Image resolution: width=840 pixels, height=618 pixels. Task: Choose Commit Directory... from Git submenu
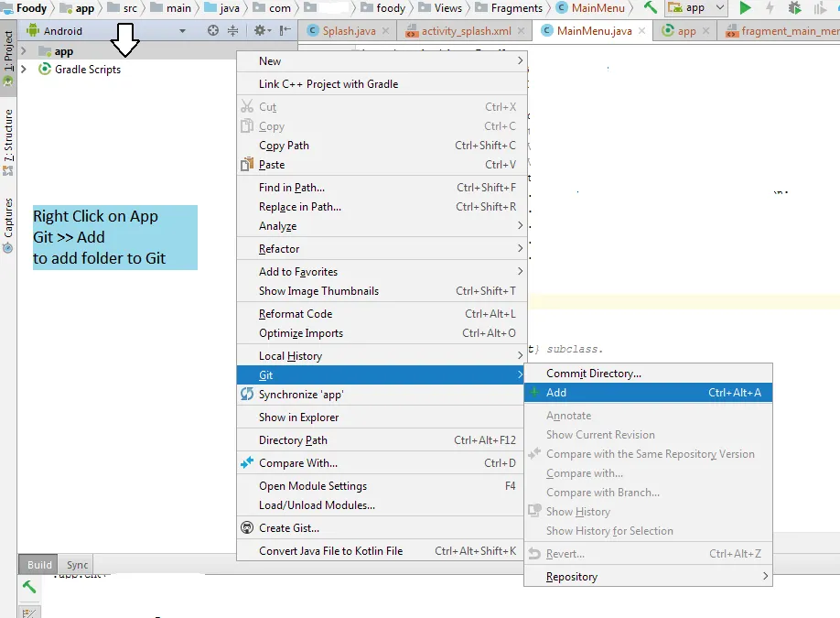648,374
